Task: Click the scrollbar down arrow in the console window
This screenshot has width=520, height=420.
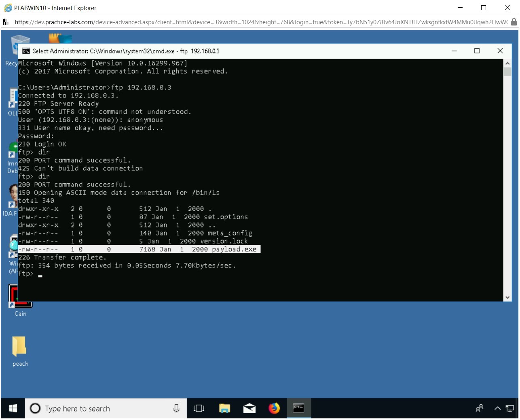Action: (507, 297)
